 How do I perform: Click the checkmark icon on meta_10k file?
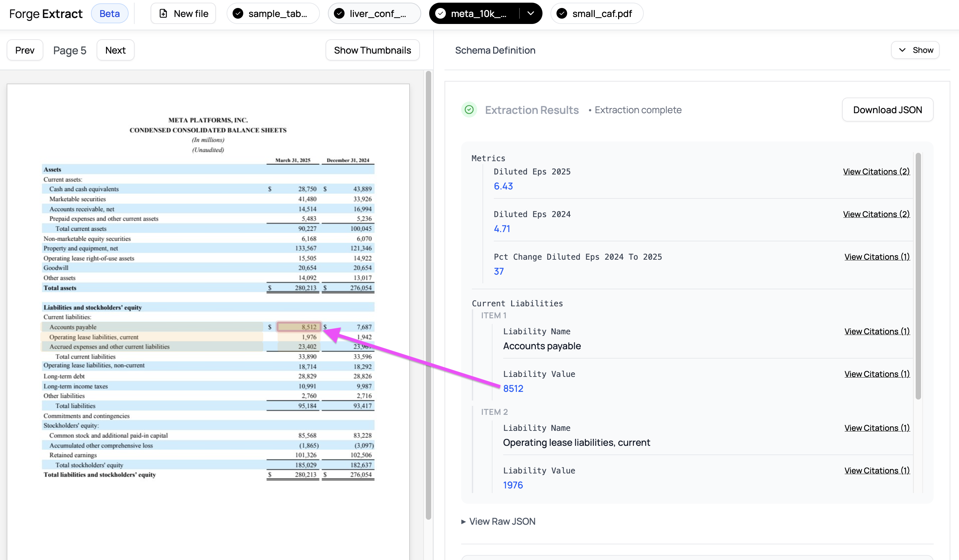[440, 14]
